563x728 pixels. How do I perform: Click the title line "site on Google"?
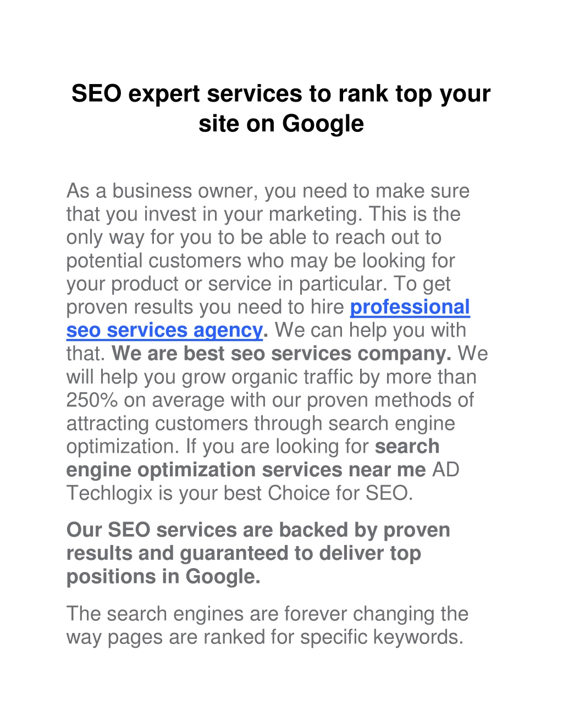coord(281,124)
